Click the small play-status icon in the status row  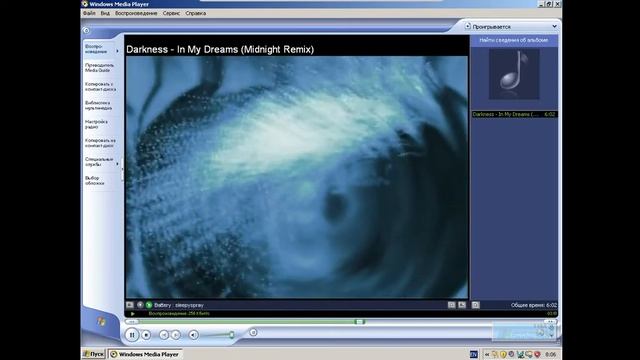pos(132,313)
